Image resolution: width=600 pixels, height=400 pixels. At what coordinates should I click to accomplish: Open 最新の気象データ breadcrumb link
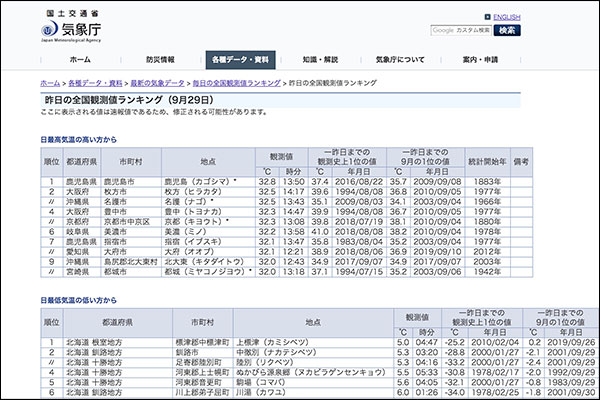coord(157,82)
